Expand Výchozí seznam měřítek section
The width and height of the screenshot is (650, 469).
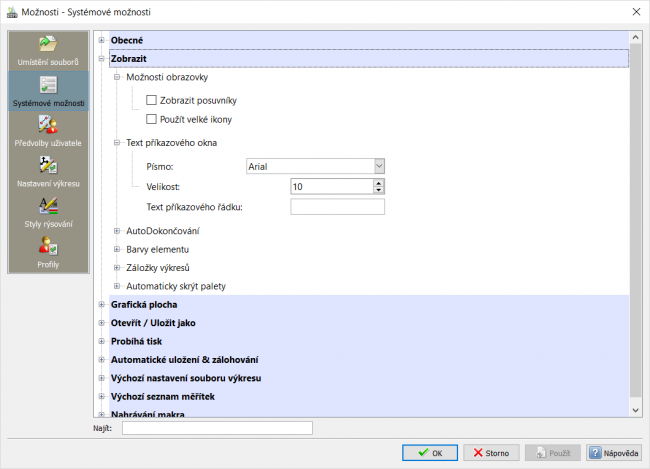(102, 396)
